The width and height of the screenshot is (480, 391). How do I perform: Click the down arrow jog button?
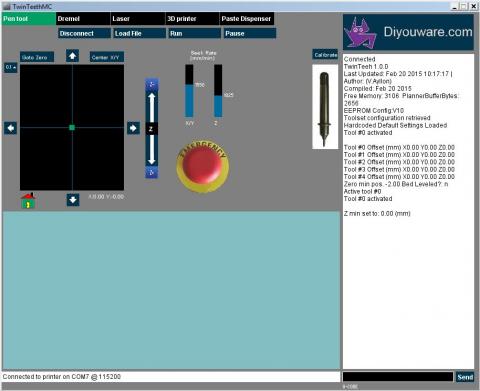click(73, 200)
